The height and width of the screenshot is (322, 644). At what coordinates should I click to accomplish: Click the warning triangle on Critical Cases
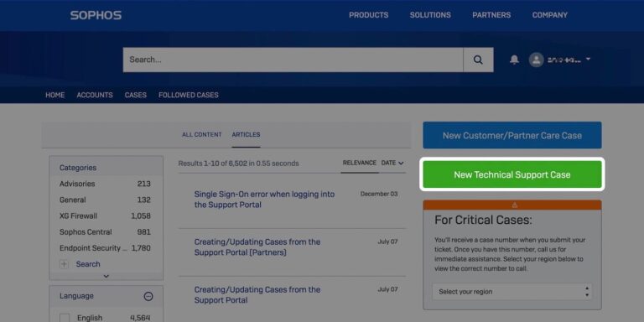point(514,205)
